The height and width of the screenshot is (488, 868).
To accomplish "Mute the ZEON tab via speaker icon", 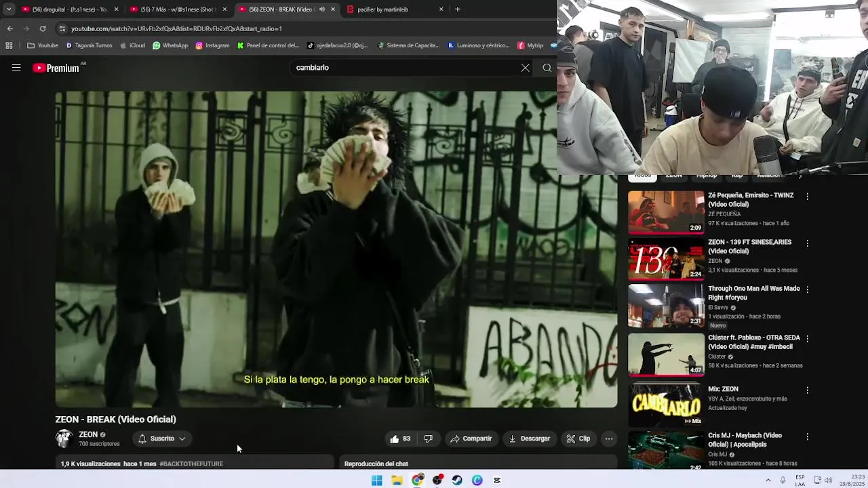I will (321, 9).
